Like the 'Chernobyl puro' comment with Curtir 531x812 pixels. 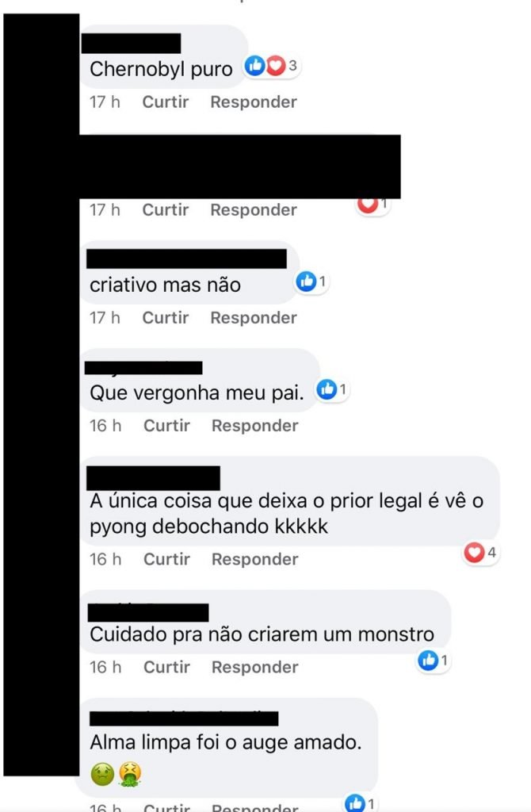pos(166,102)
